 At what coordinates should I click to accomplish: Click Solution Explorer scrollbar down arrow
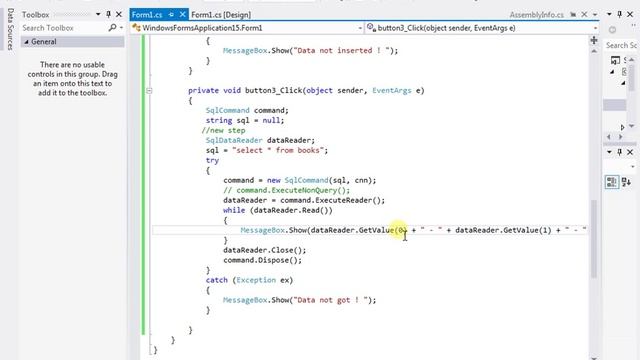631,127
